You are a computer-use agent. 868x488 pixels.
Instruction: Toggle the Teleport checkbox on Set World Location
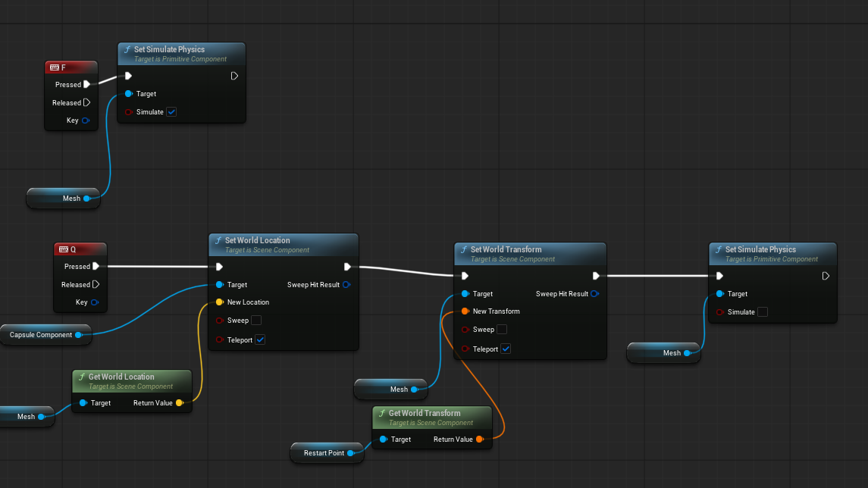[x=260, y=339]
